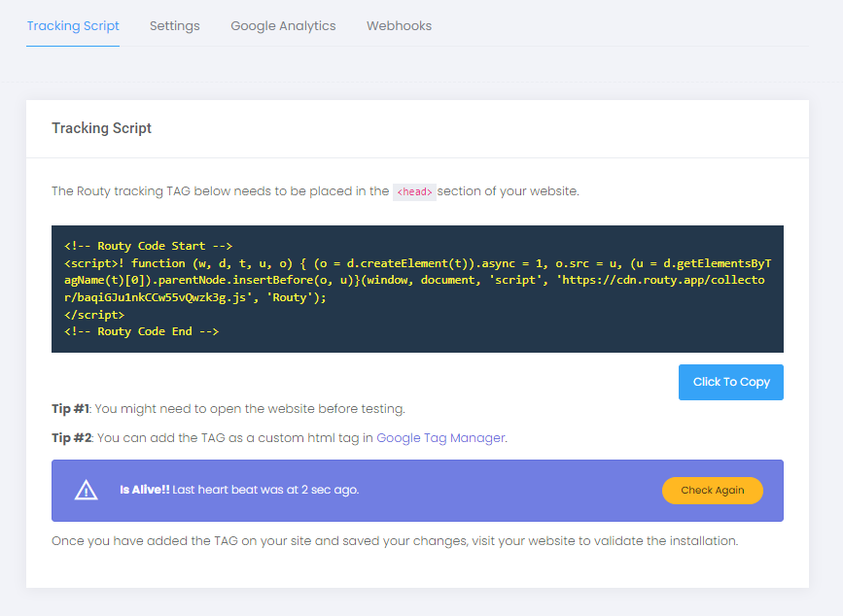Click the 'Is Alive!!' status text
Image resolution: width=843 pixels, height=616 pixels.
coord(145,490)
